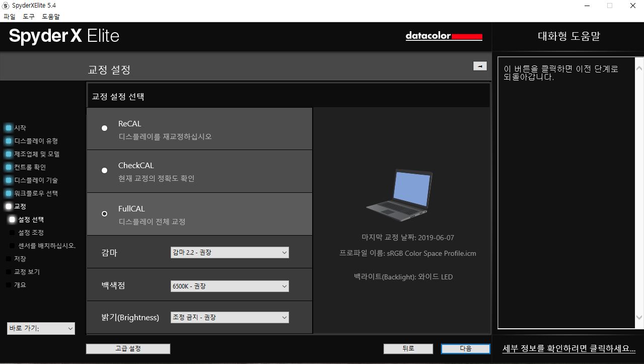
Task: Go to the 컨트롤 확인 step
Action: coord(25,167)
